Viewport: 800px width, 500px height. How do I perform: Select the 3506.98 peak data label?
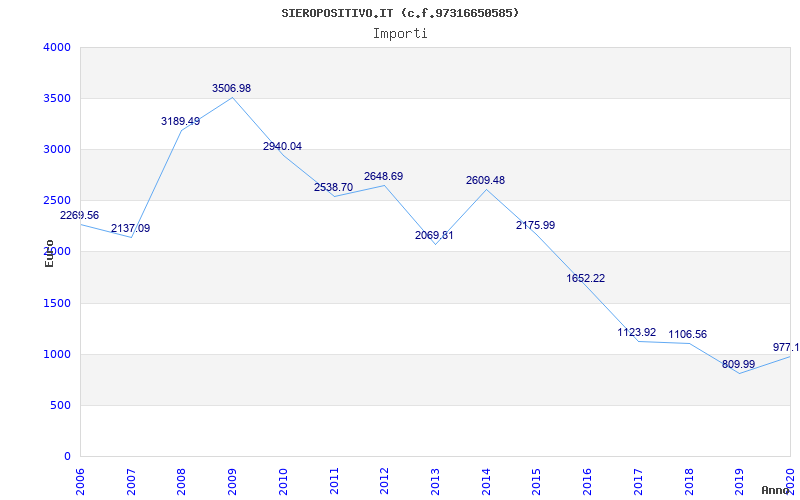point(231,89)
